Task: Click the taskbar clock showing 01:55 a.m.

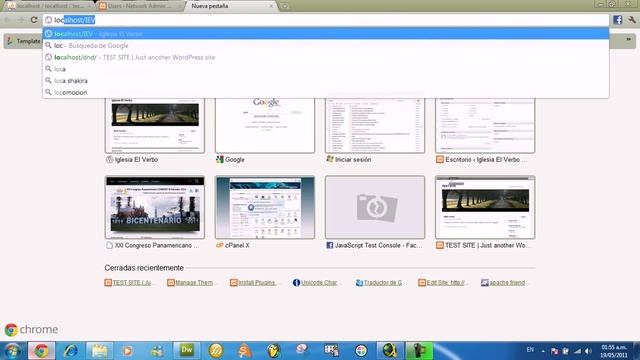Action: (613, 351)
